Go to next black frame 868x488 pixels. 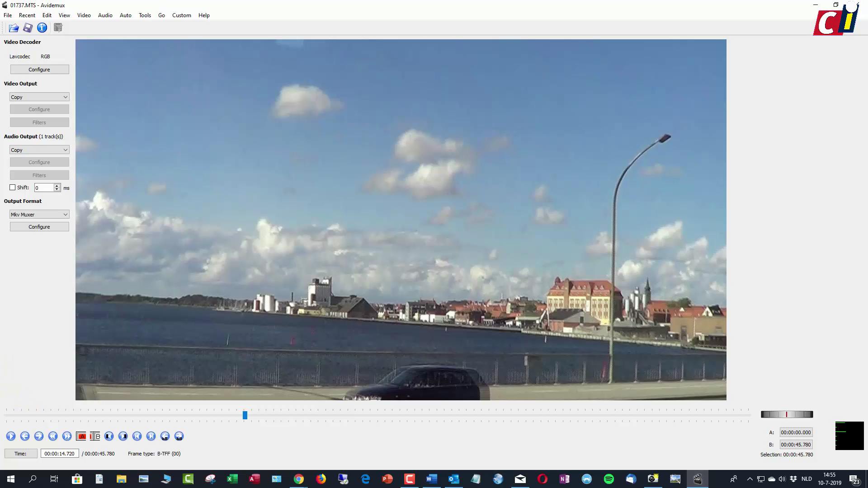coord(123,436)
